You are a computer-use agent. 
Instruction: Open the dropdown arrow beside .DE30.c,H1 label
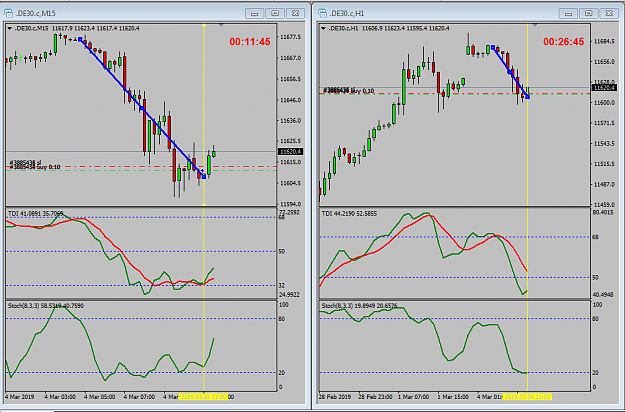(x=324, y=28)
